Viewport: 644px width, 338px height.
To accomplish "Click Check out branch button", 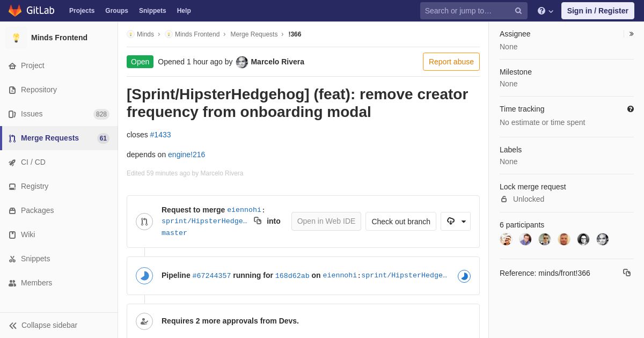I will pyautogui.click(x=401, y=221).
